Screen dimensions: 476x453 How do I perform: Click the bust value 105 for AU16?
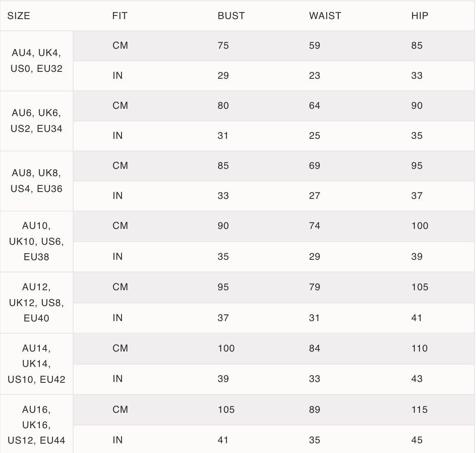pos(226,410)
